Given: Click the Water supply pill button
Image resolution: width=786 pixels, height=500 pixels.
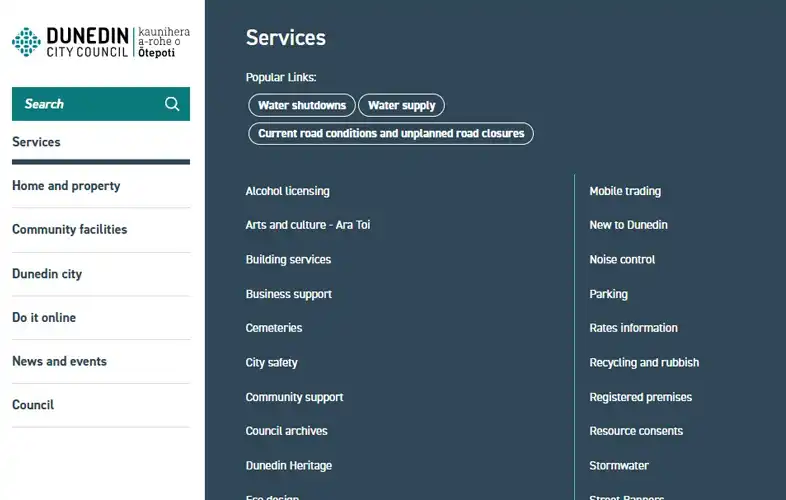Looking at the screenshot, I should (x=401, y=105).
